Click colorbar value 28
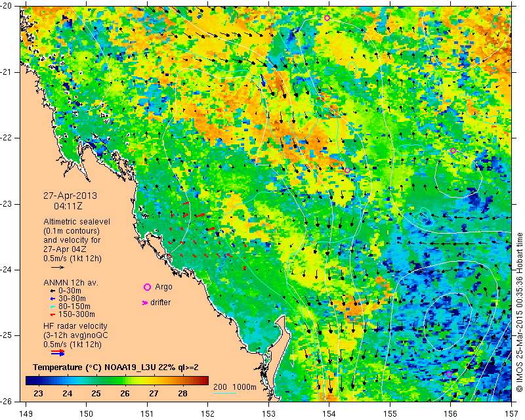Image resolution: width=525 pixels, height=420 pixels. coord(182,394)
